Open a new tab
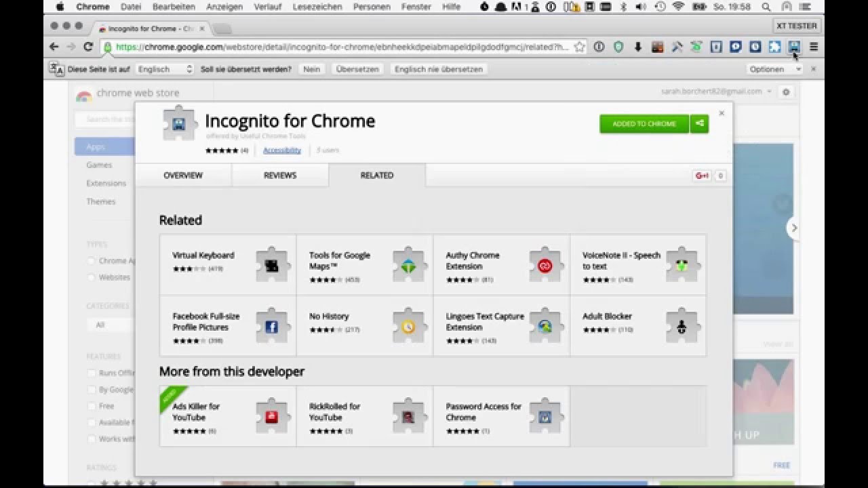Screen dimensions: 868x488 coord(222,28)
